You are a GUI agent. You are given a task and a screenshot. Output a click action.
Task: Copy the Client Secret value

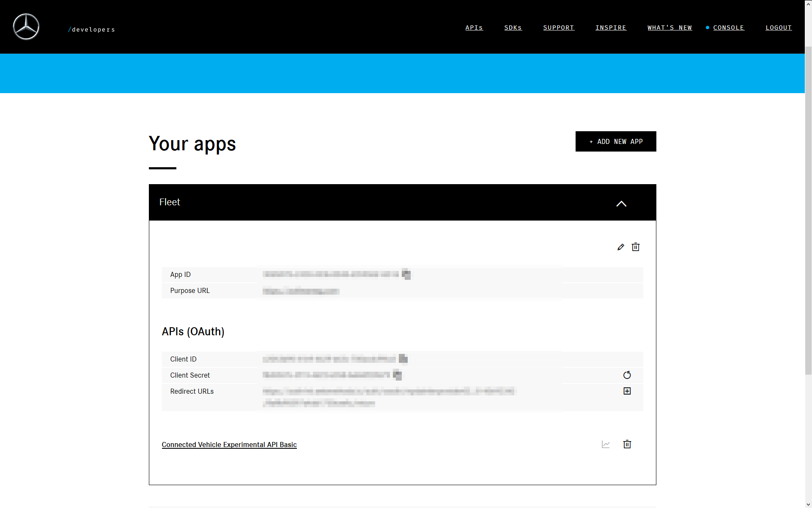pos(397,375)
